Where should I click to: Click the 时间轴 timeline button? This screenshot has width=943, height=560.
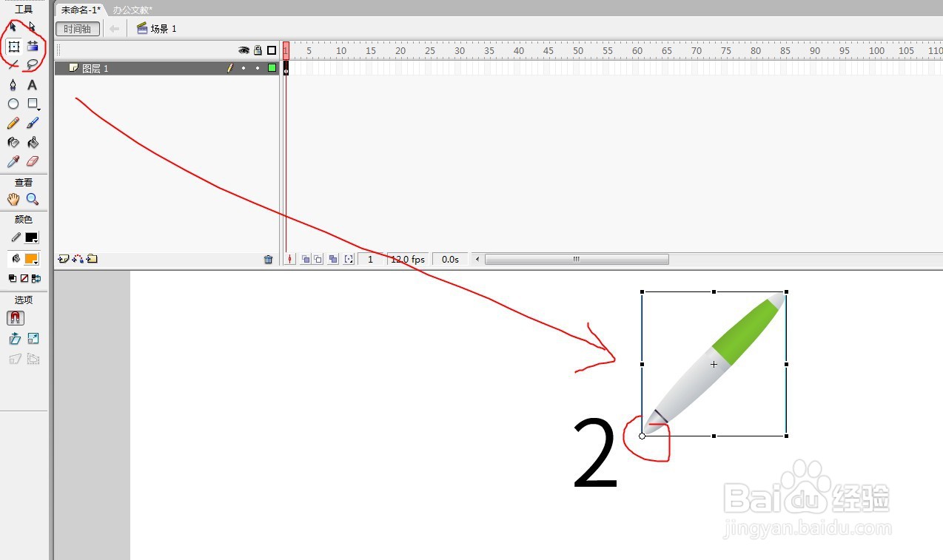coord(77,29)
